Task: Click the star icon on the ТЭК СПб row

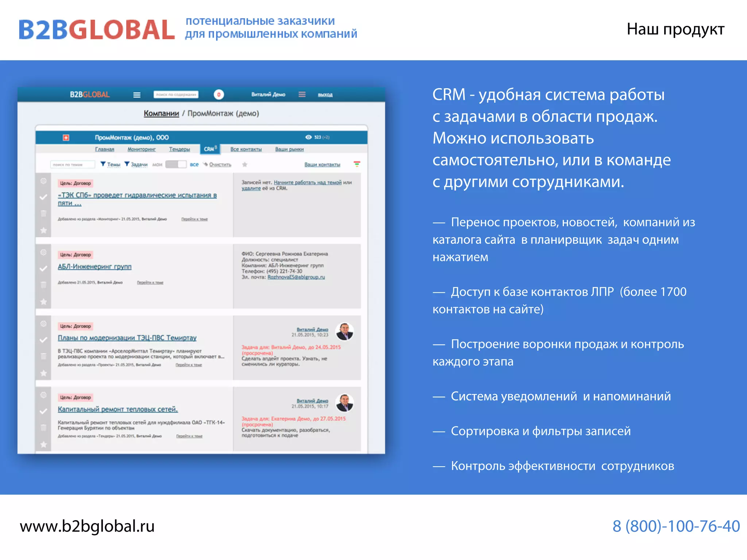Action: (x=43, y=230)
